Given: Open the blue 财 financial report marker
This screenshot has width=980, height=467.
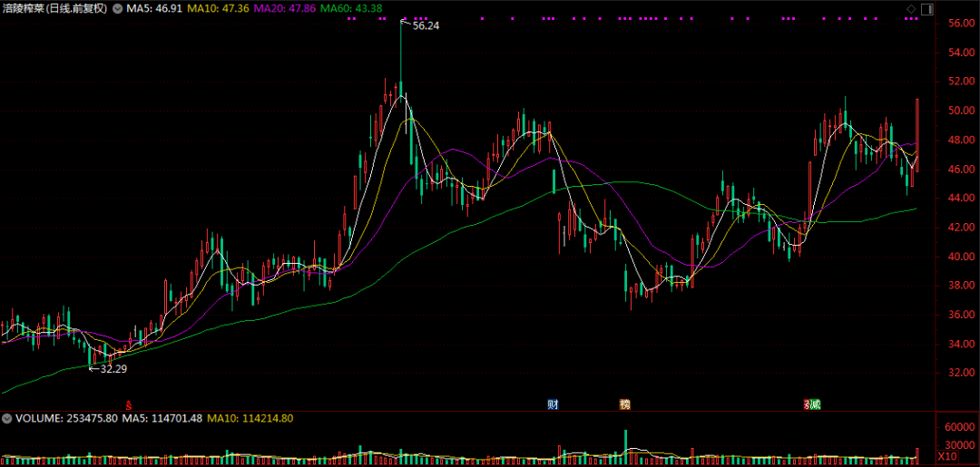Looking at the screenshot, I should [x=553, y=404].
